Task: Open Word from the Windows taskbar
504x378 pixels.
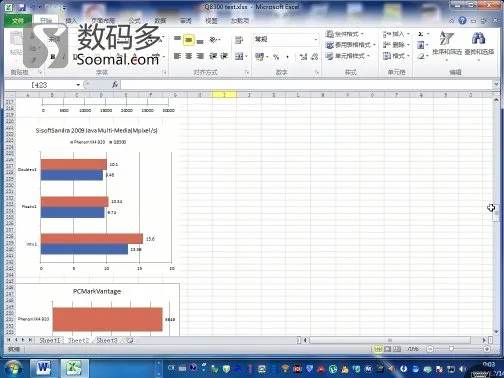Action: 43,368
